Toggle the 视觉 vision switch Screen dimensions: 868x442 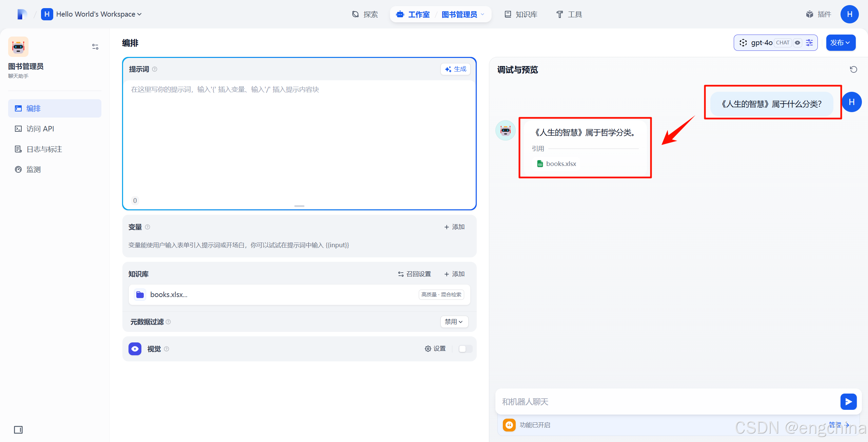465,349
